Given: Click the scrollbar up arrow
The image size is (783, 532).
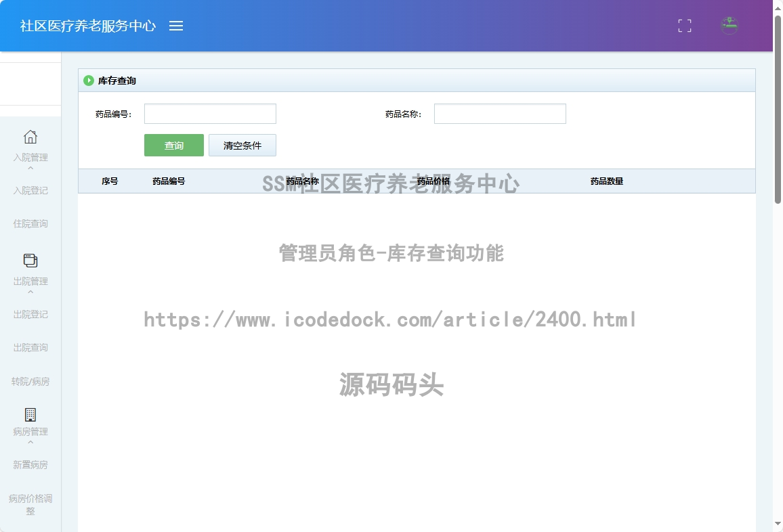Looking at the screenshot, I should [x=778, y=7].
